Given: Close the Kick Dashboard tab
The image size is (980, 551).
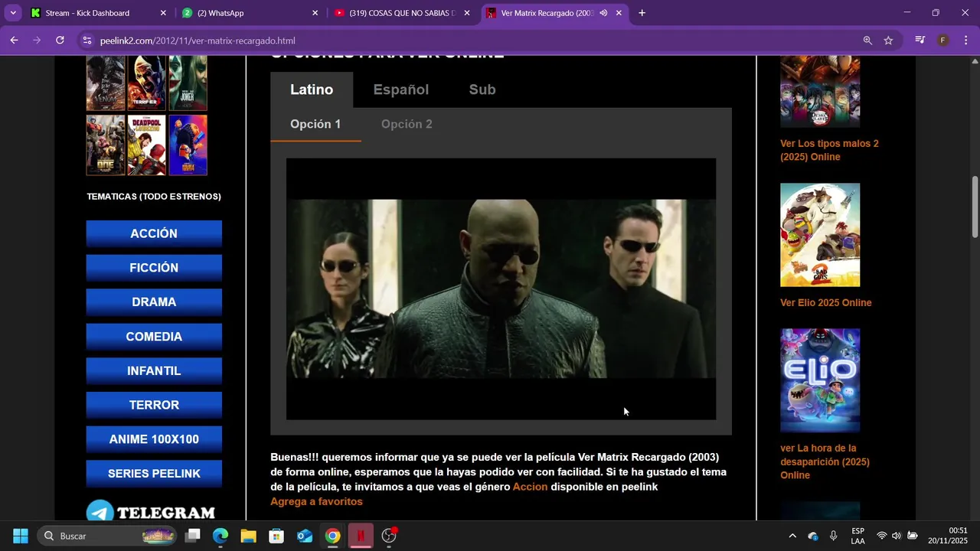Looking at the screenshot, I should coord(163,13).
